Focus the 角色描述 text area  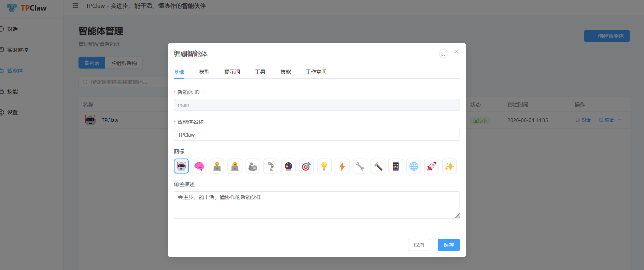317,205
